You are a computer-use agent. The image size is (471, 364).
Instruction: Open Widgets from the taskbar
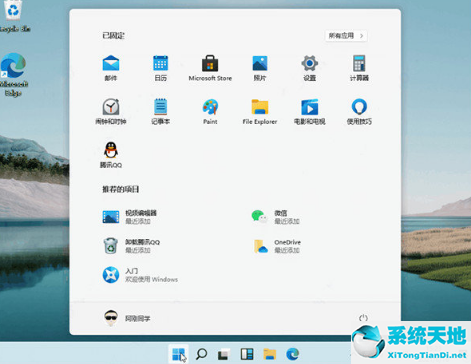pyautogui.click(x=247, y=354)
